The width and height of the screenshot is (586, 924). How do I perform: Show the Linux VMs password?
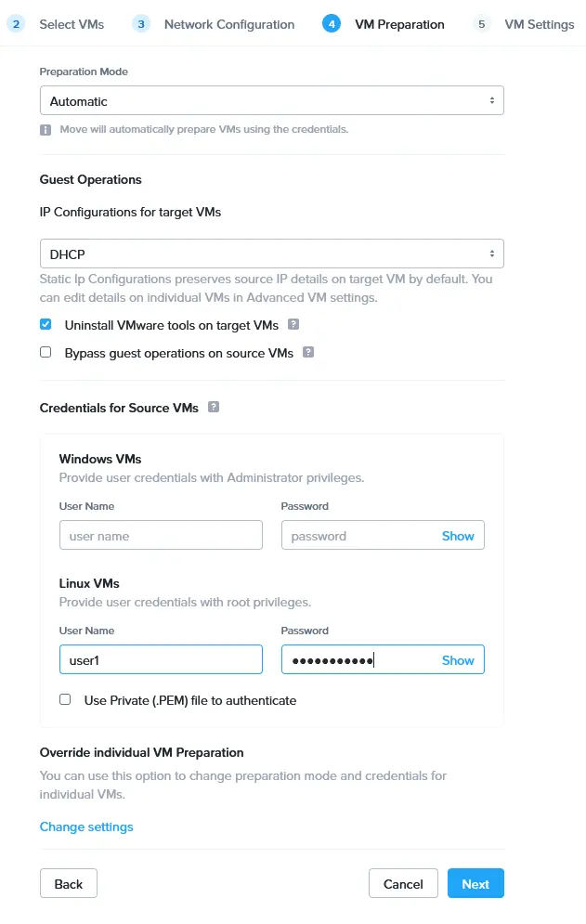tap(458, 660)
